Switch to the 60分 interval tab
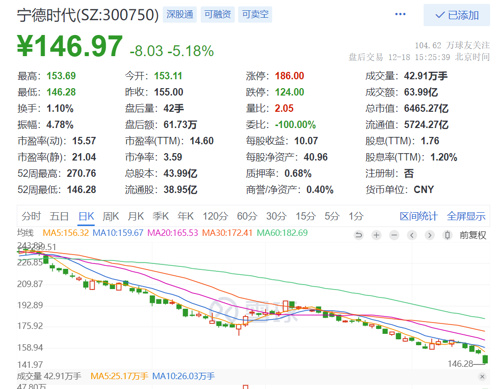500x389 pixels. [x=247, y=216]
